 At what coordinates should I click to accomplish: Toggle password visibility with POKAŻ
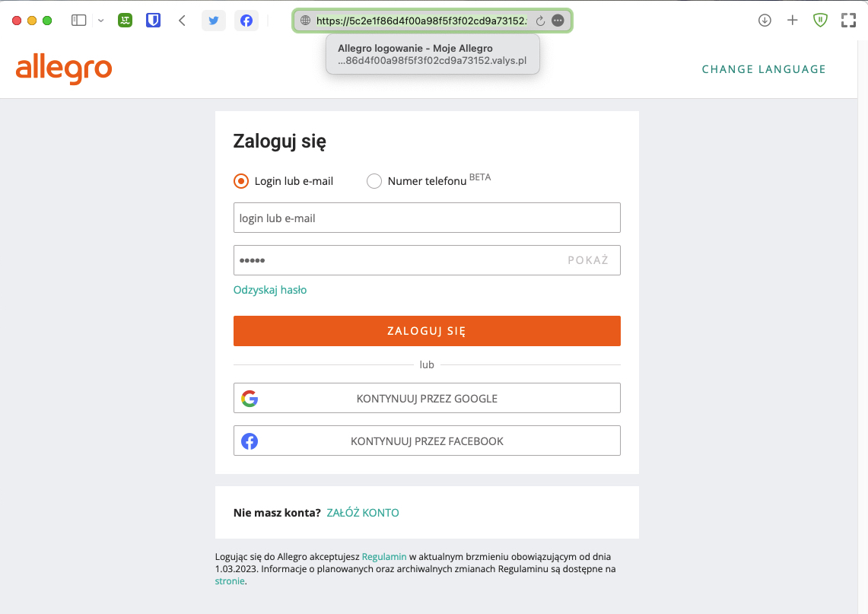coord(588,260)
